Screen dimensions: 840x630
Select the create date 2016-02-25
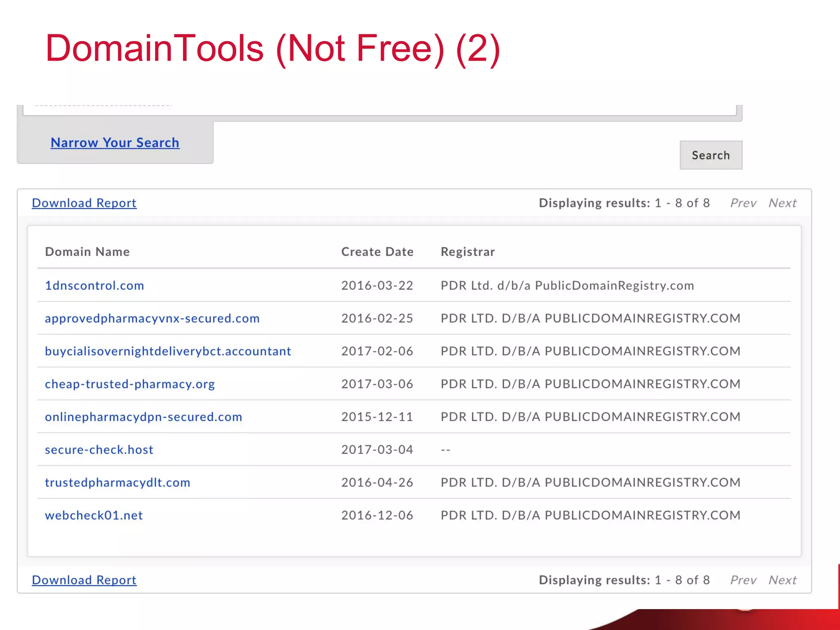point(377,318)
